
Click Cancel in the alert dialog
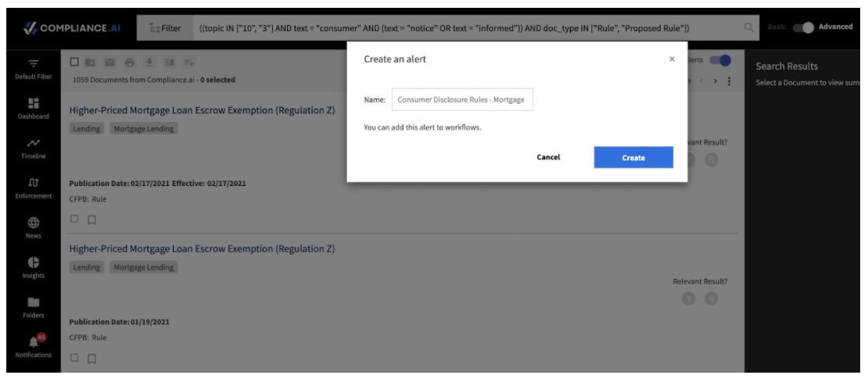tap(548, 158)
